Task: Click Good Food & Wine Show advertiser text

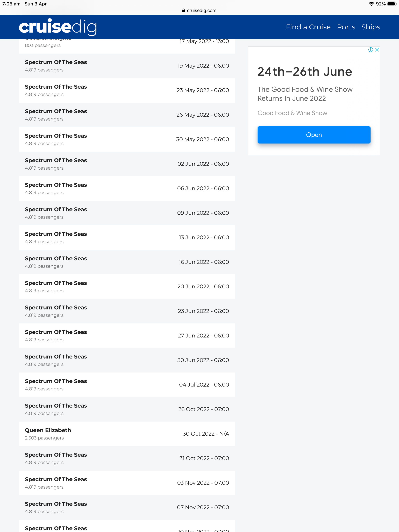Action: pyautogui.click(x=292, y=113)
